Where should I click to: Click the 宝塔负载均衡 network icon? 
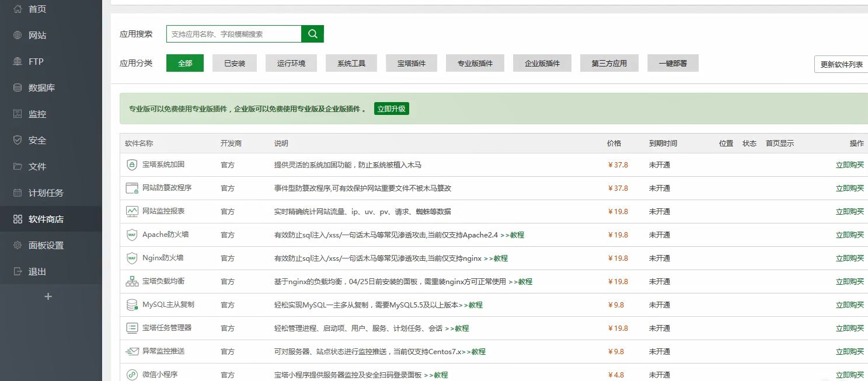[132, 281]
